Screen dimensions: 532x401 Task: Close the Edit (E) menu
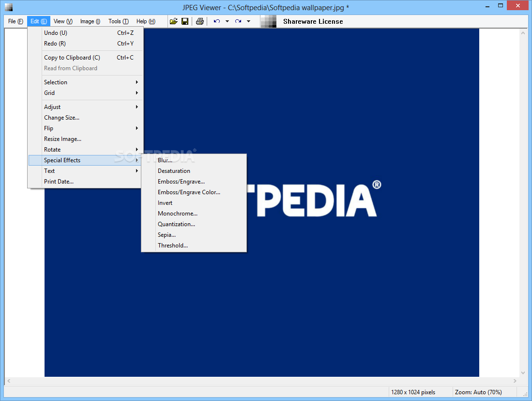pyautogui.click(x=39, y=21)
